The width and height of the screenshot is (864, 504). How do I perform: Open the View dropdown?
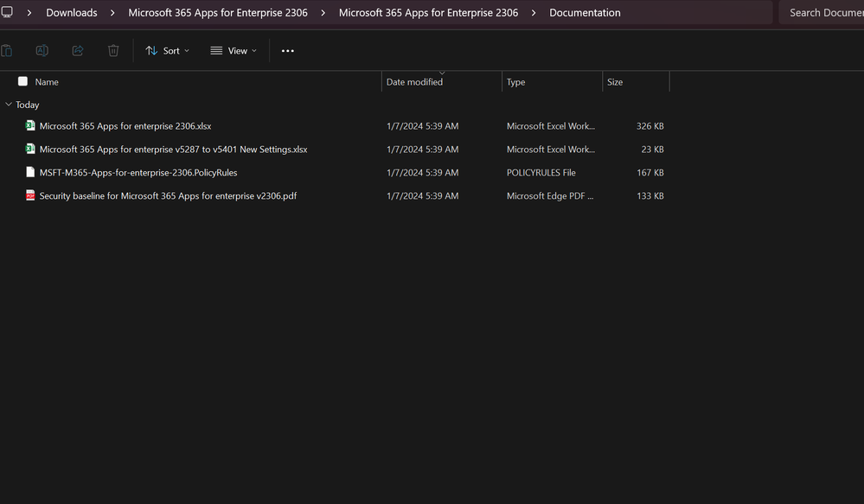click(234, 51)
